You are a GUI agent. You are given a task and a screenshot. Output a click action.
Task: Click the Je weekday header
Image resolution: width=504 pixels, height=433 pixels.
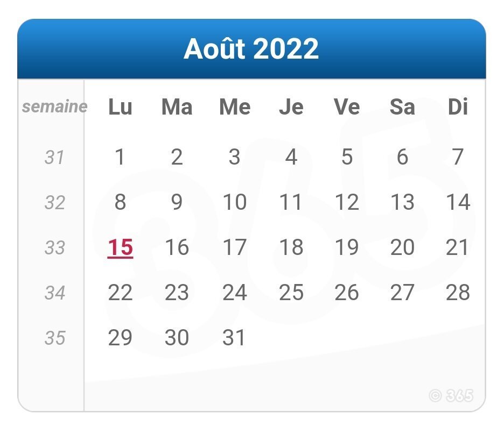[x=291, y=107]
